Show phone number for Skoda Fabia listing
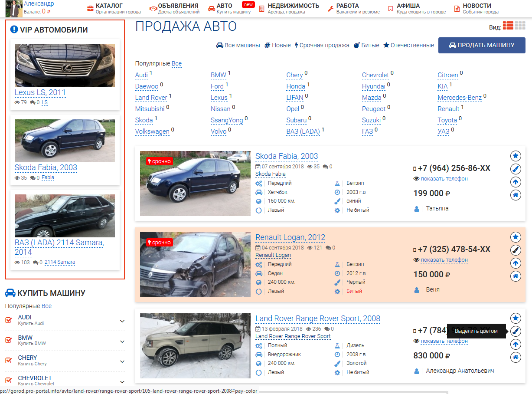Screen dimensions: 532x394 coord(444,179)
